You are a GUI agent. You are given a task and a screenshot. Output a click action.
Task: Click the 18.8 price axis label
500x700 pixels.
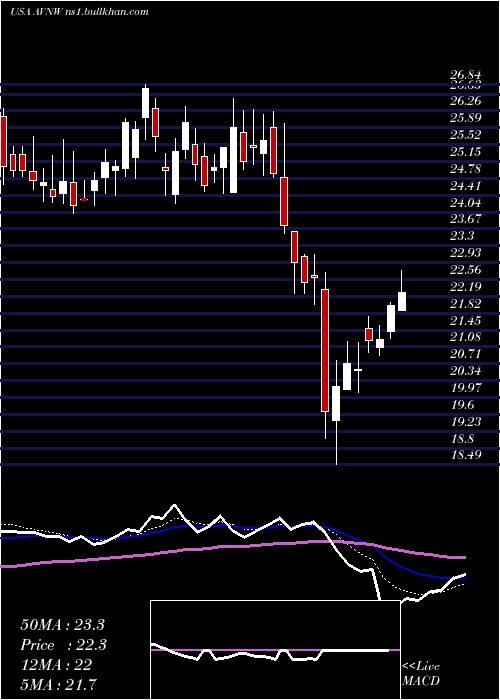click(462, 439)
